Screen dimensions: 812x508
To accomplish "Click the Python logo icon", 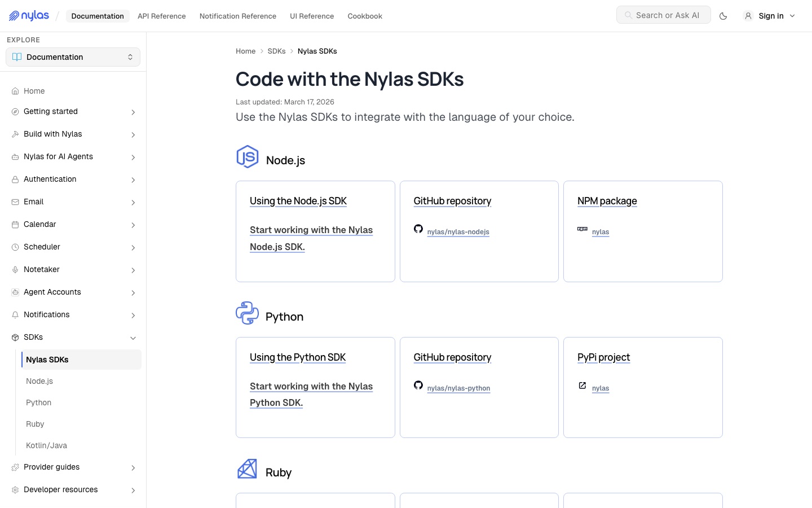I will [x=247, y=313].
